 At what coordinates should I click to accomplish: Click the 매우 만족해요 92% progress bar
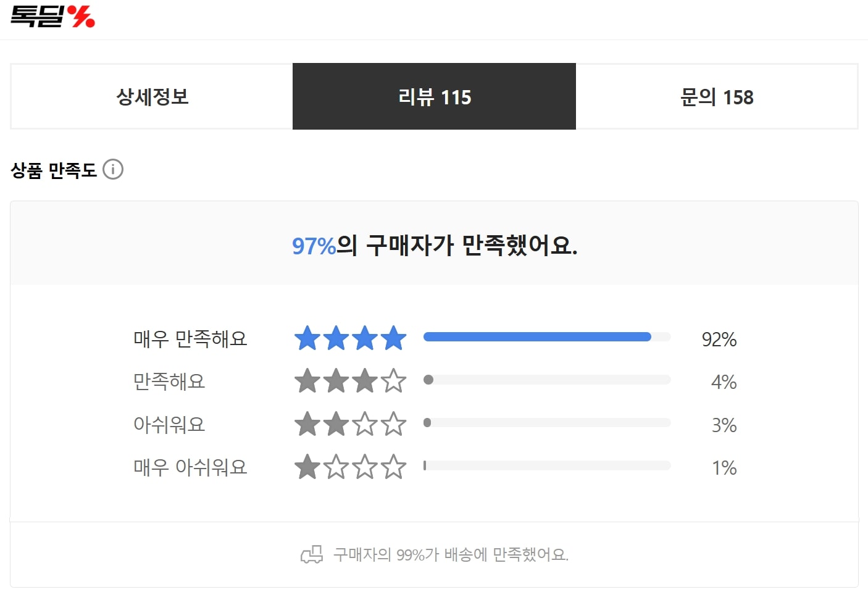[546, 337]
